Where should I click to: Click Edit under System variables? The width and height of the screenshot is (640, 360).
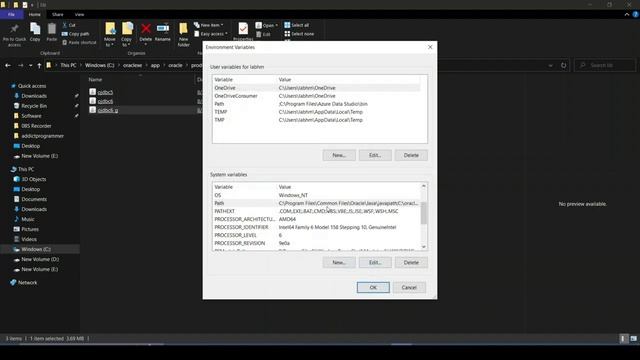point(375,262)
